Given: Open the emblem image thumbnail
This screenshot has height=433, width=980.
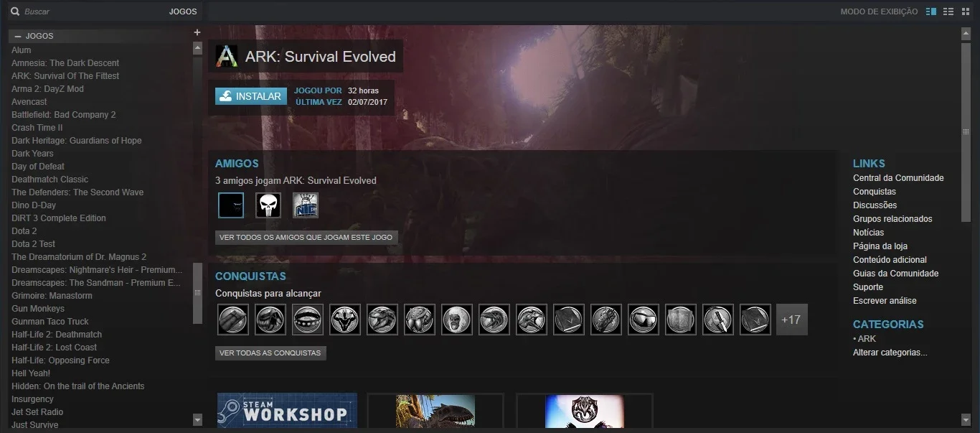Looking at the screenshot, I should [584, 411].
